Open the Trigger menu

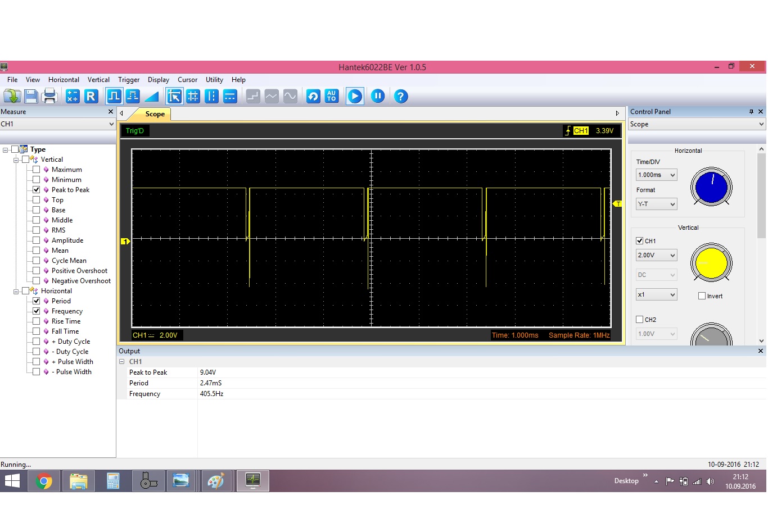point(129,80)
